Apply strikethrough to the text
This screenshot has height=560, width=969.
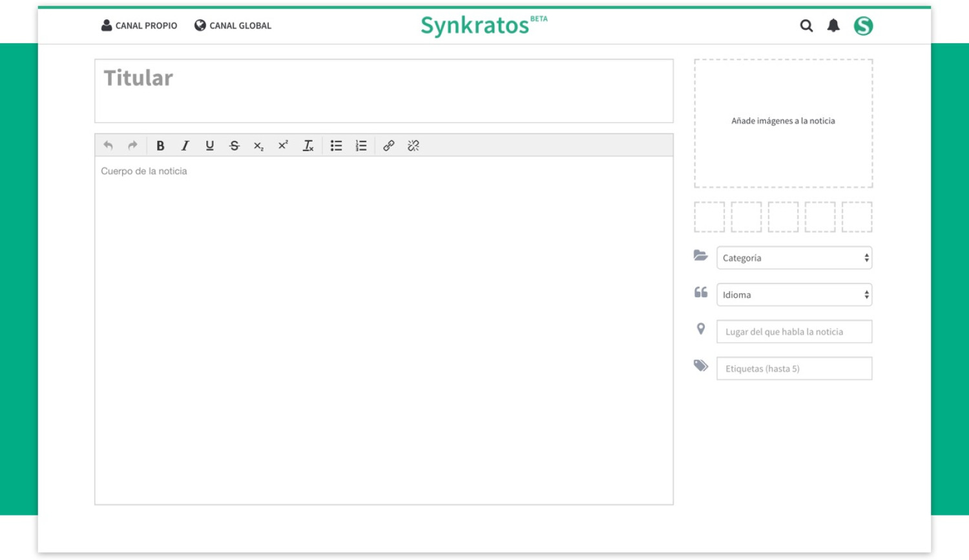coord(234,145)
